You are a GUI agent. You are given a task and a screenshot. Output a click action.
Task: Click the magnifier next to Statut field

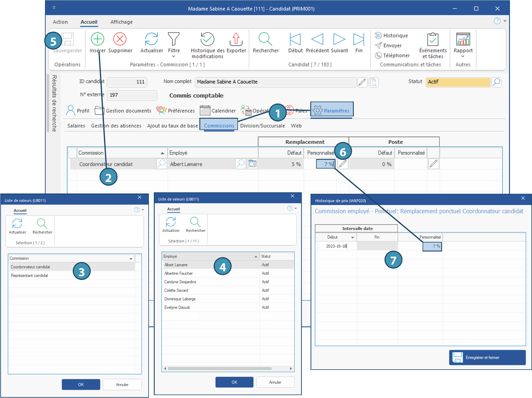[496, 82]
